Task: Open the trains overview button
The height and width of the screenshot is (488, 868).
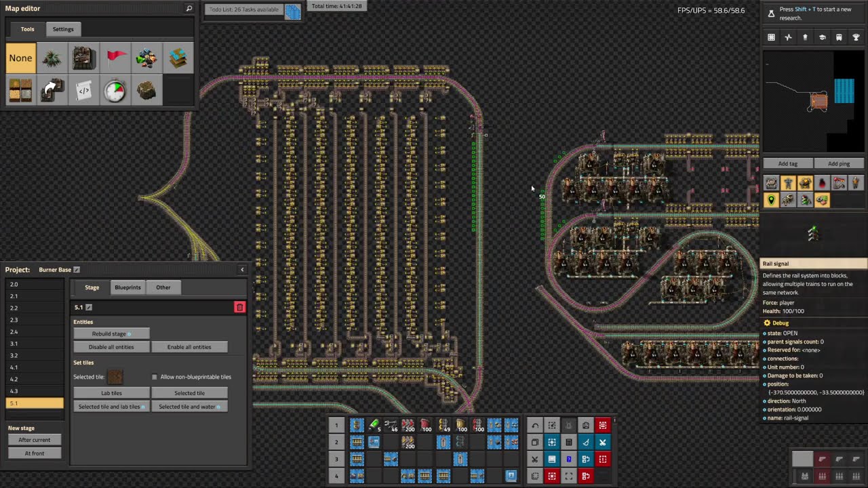Action: 839,37
